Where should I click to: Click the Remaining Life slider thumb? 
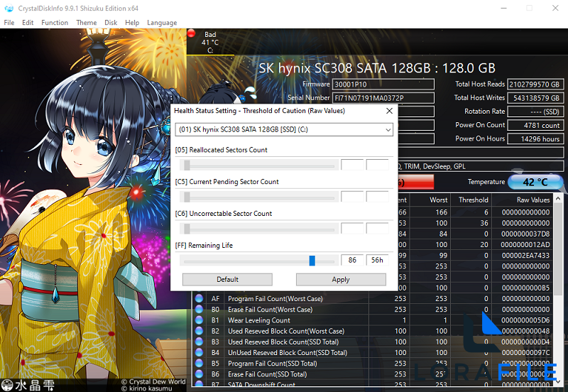click(312, 261)
